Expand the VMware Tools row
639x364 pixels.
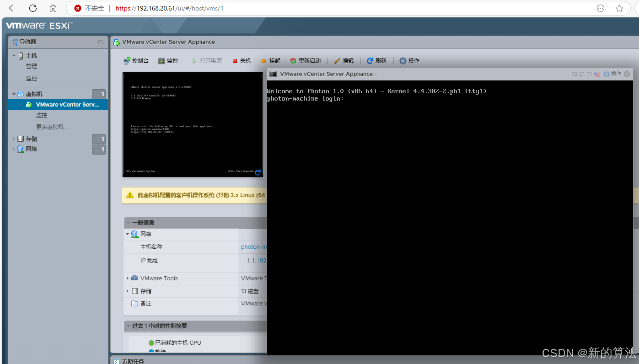[128, 278]
